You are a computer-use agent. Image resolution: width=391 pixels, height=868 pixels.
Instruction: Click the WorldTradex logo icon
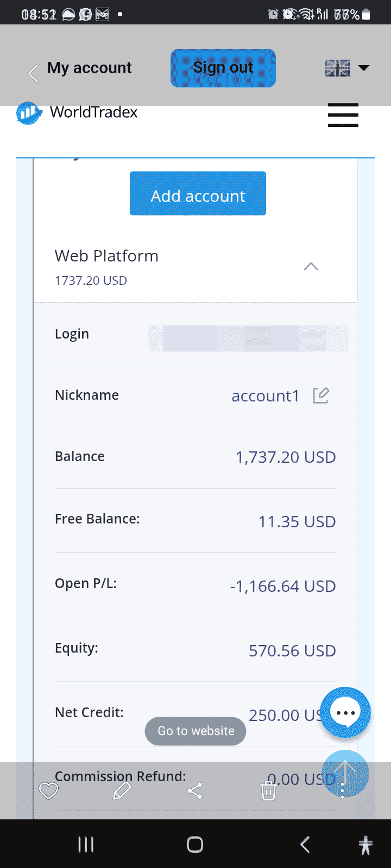[29, 113]
